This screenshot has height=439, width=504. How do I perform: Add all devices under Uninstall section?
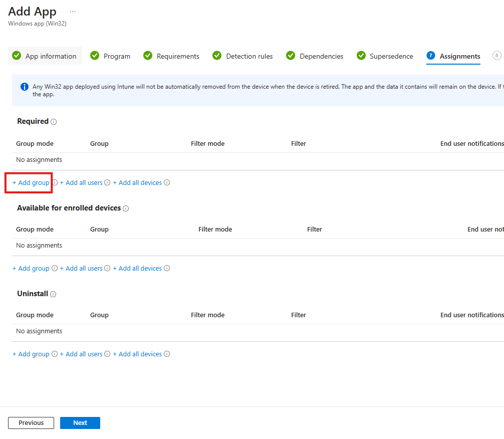[x=137, y=354]
